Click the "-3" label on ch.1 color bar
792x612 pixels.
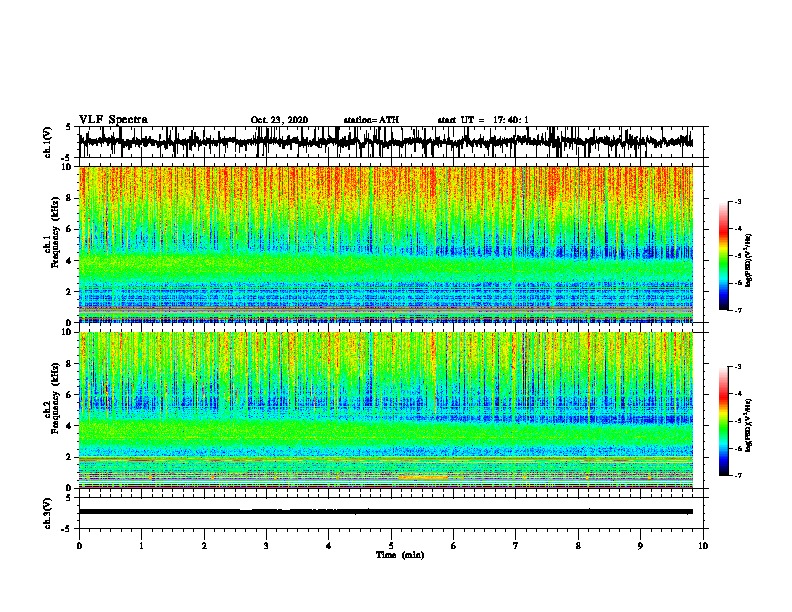coord(737,201)
